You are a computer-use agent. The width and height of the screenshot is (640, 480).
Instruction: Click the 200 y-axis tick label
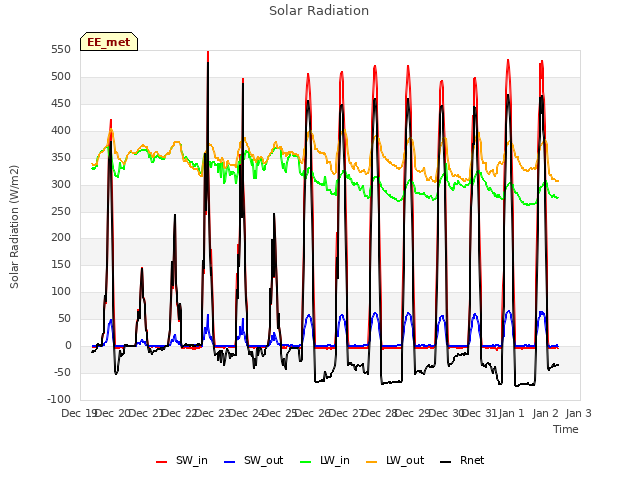click(61, 238)
